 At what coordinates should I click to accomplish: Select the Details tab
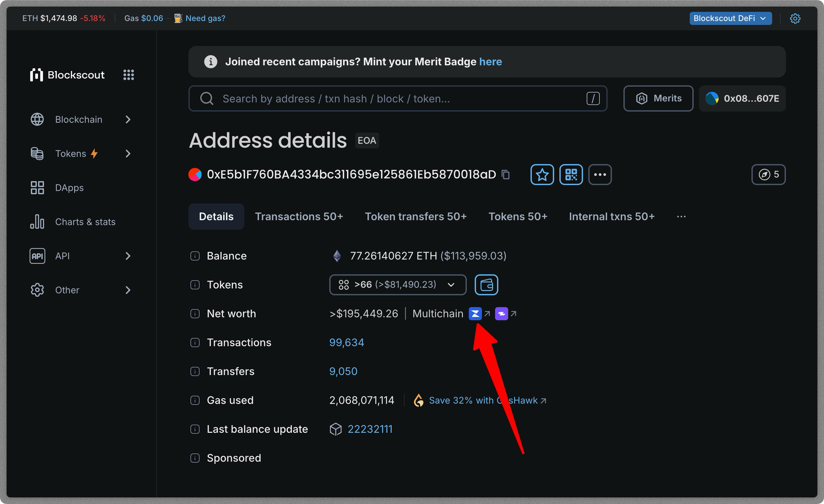pos(216,217)
